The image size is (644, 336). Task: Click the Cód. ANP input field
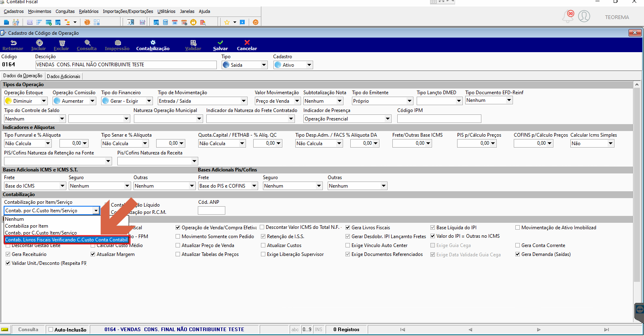point(211,211)
